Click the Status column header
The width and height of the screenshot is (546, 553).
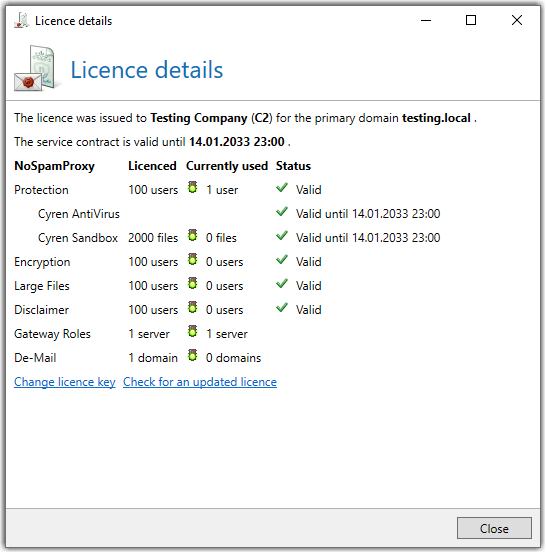[x=293, y=166]
